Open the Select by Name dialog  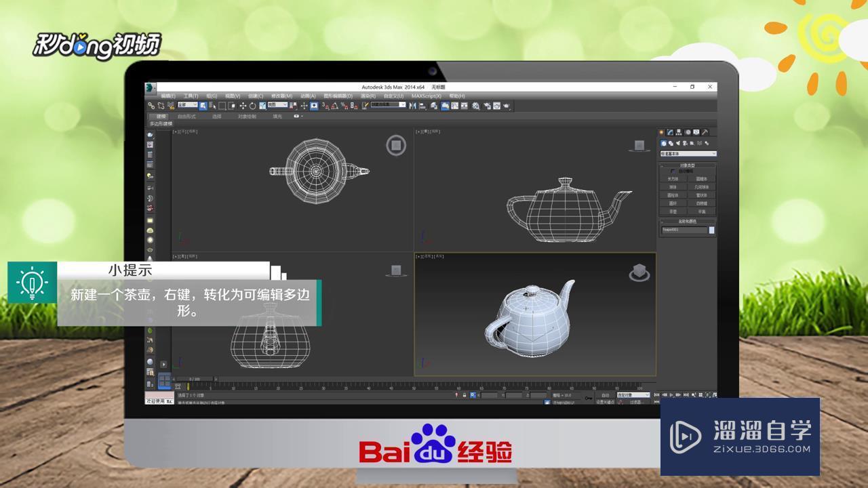click(213, 106)
